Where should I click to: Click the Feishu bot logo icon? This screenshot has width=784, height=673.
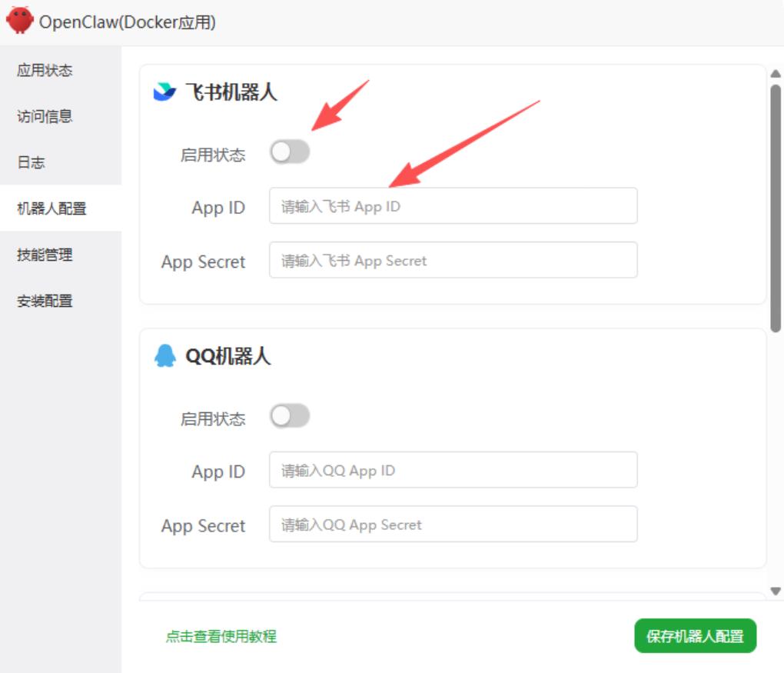164,93
